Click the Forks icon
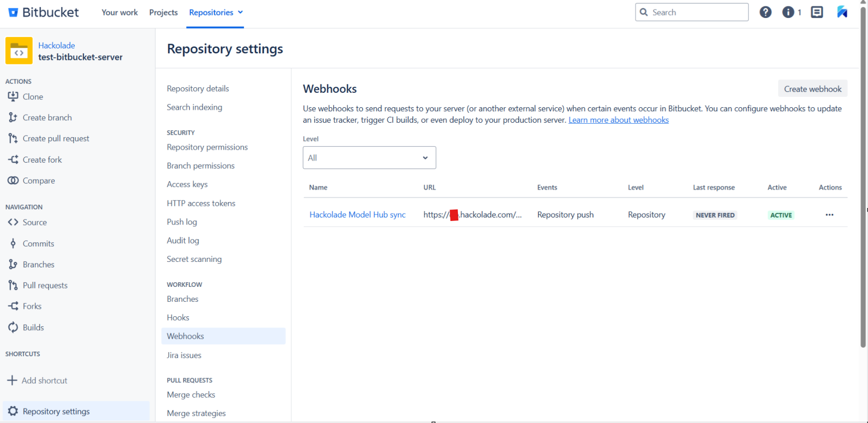This screenshot has width=868, height=423. click(13, 306)
